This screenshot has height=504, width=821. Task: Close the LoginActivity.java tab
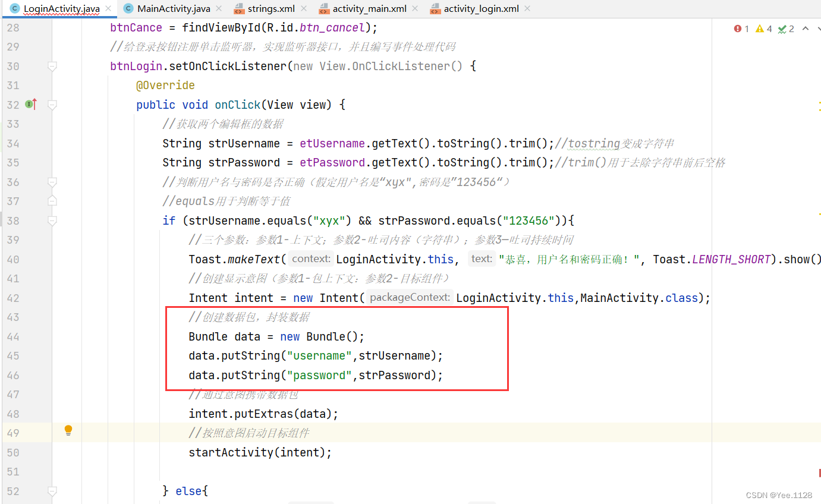(108, 9)
